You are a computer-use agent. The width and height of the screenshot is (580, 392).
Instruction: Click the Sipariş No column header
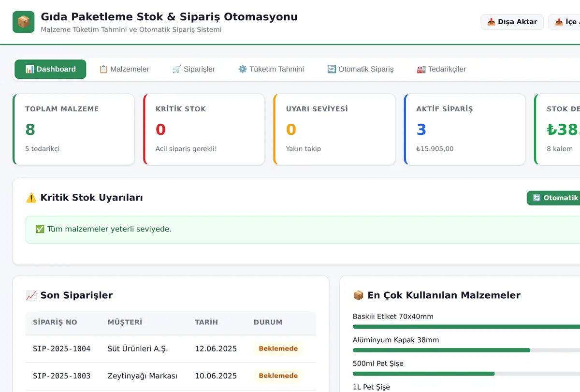click(55, 322)
